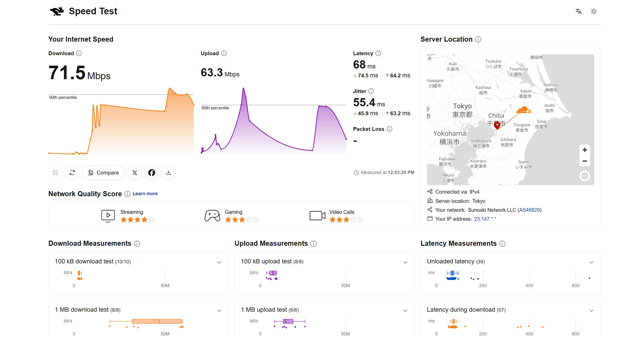The image size is (644, 338).
Task: Expand the 1 MB upload test
Action: (405, 311)
